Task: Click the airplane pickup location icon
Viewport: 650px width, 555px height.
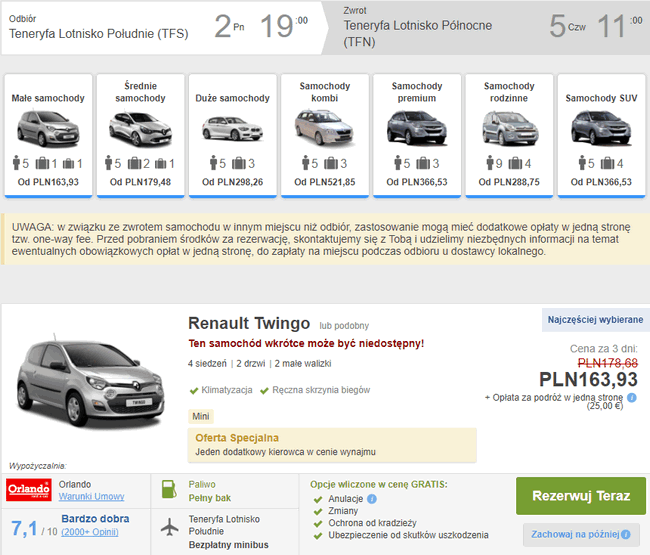Action: 170,527
